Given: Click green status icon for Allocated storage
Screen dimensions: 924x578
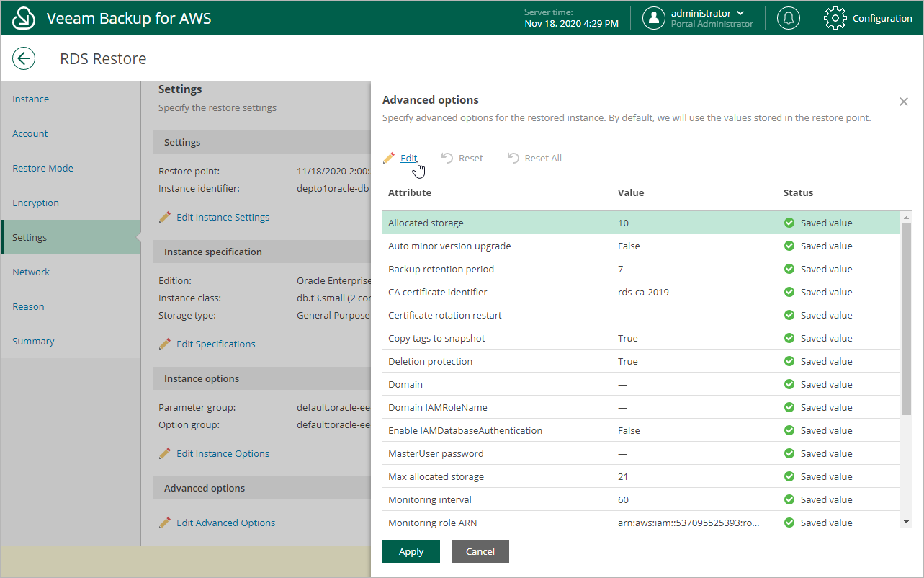Looking at the screenshot, I should tap(789, 223).
